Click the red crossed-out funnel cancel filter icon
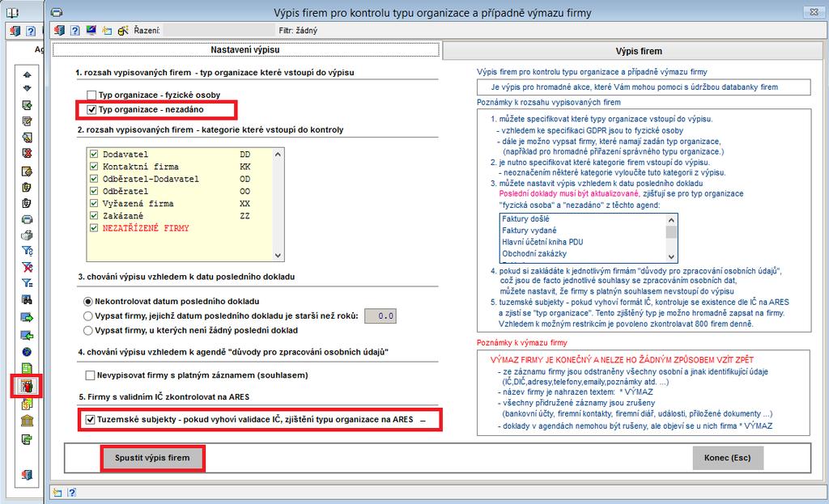This screenshot has height=504, width=829. pyautogui.click(x=27, y=267)
